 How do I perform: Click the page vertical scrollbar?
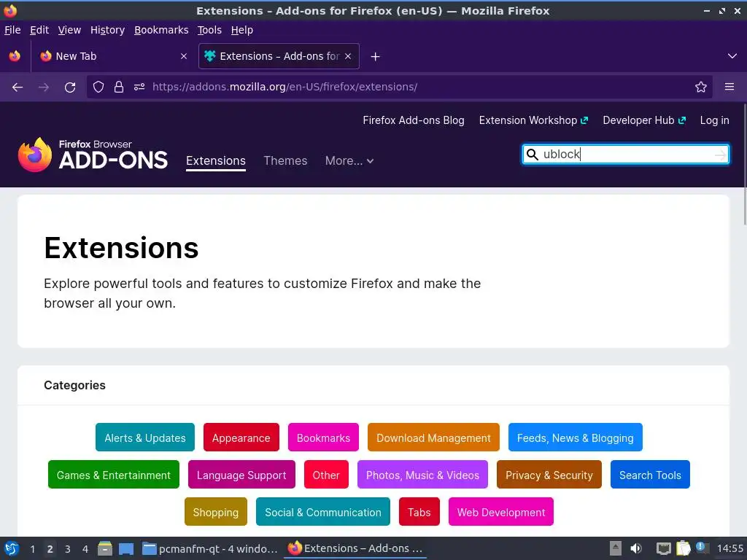pyautogui.click(x=745, y=164)
